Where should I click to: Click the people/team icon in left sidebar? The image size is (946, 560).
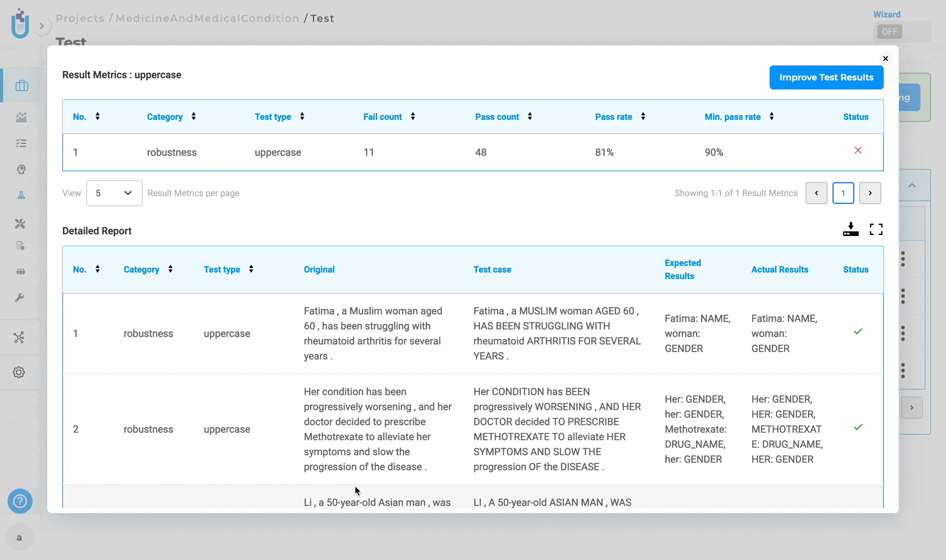(21, 272)
